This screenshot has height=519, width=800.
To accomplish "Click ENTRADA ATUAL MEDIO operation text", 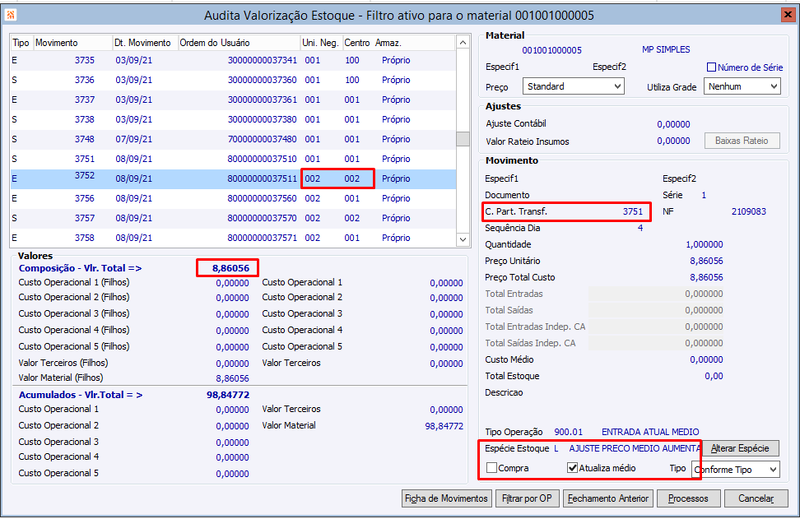I will (x=650, y=432).
